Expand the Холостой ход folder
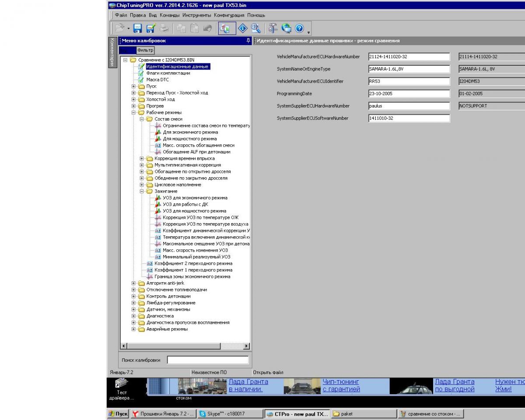The image size is (525, 420). 134,99
